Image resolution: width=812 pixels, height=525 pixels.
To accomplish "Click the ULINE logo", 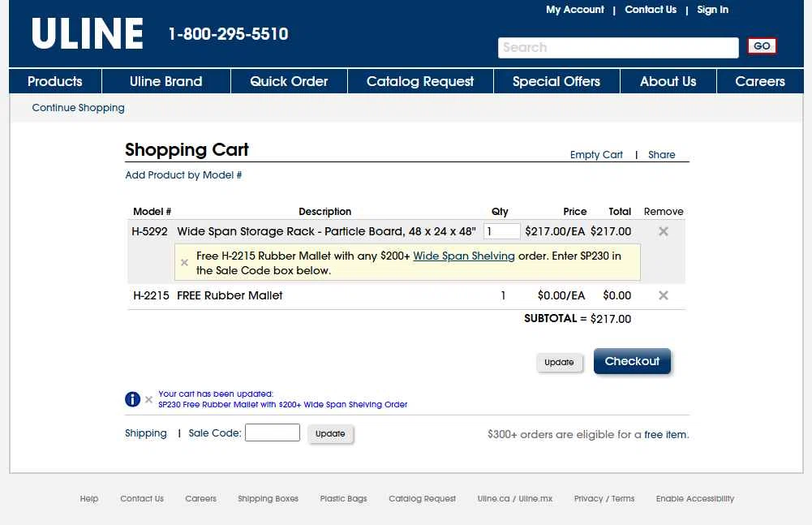I will pyautogui.click(x=88, y=34).
